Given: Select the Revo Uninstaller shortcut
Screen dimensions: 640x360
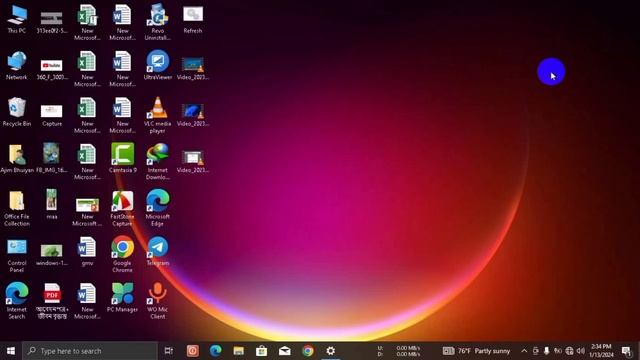Looking at the screenshot, I should [x=158, y=22].
